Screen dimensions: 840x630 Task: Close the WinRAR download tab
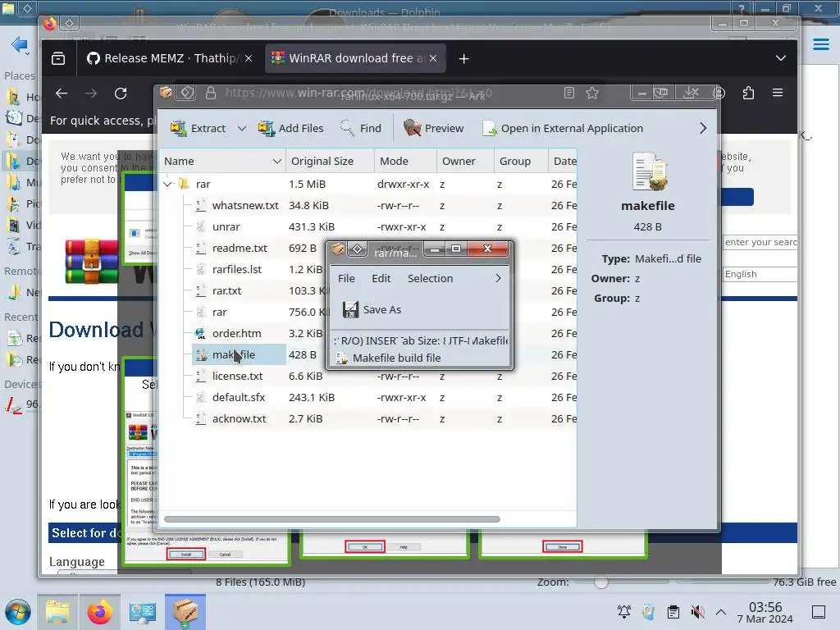433,58
